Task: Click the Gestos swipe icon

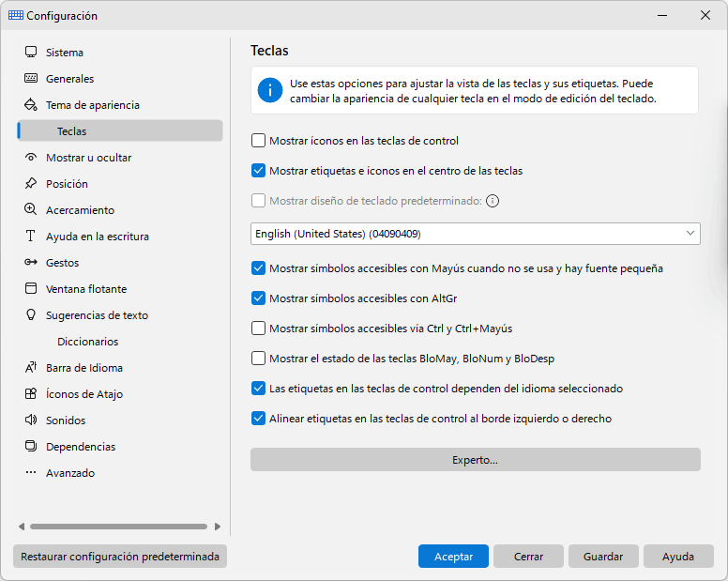Action: [31, 263]
